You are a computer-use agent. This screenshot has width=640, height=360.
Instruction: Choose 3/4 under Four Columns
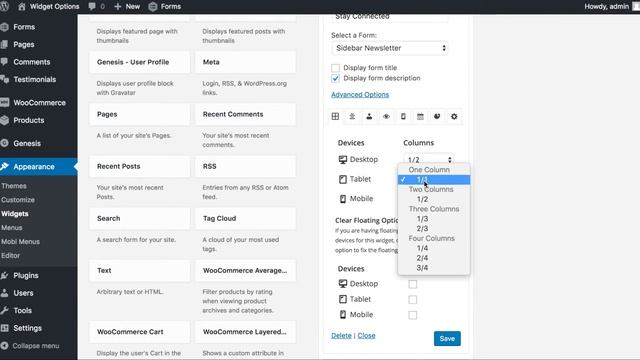(434, 268)
